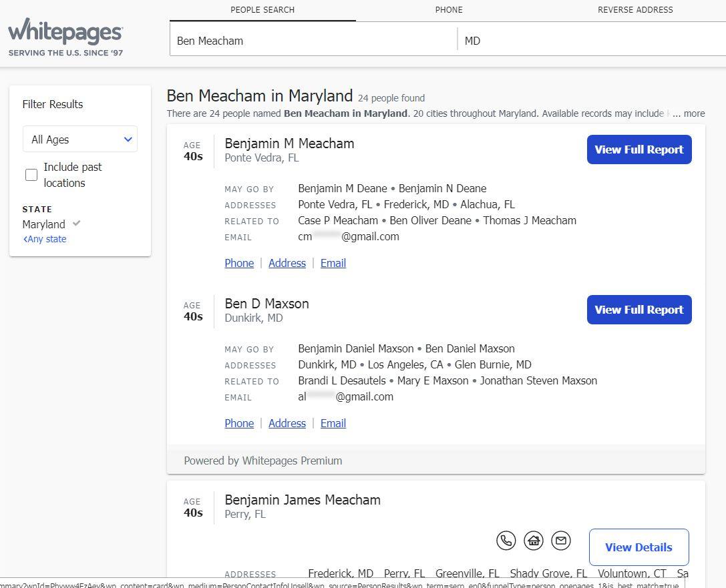726x588 pixels.
Task: Expand the description with the more link
Action: 694,113
